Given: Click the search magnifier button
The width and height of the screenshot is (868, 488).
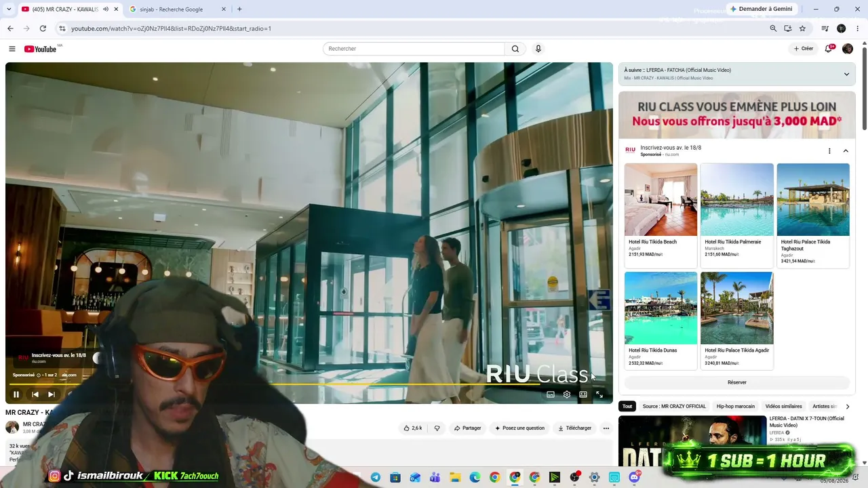Looking at the screenshot, I should tap(515, 49).
